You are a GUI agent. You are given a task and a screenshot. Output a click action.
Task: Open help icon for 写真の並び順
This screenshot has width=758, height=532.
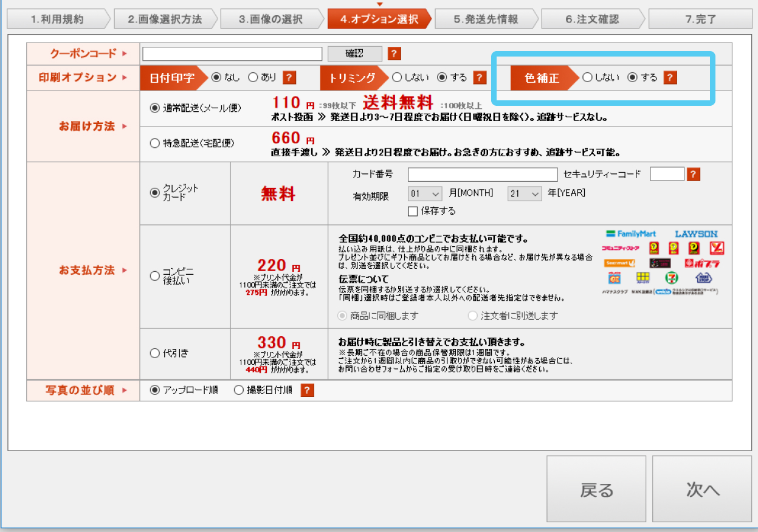[x=308, y=390]
